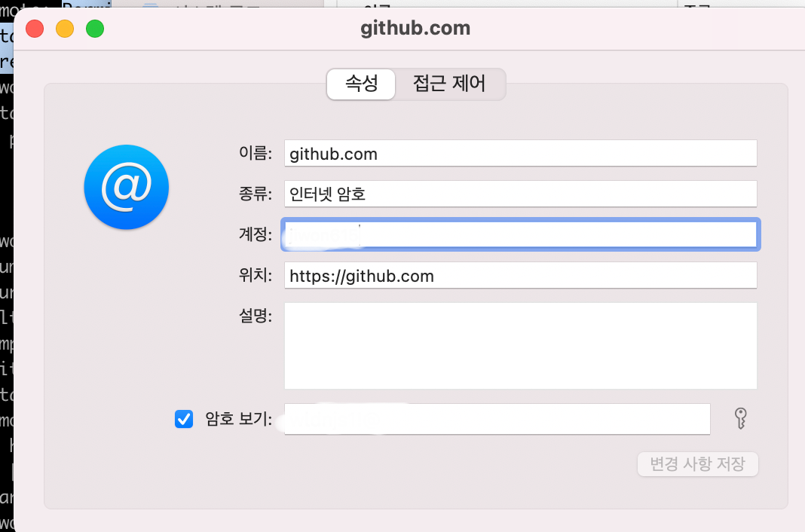805x532 pixels.
Task: Click the 위치: label
Action: pyautogui.click(x=256, y=275)
